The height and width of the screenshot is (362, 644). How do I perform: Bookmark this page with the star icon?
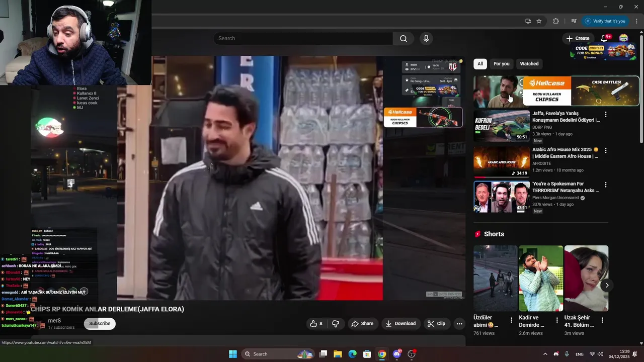coord(539,21)
